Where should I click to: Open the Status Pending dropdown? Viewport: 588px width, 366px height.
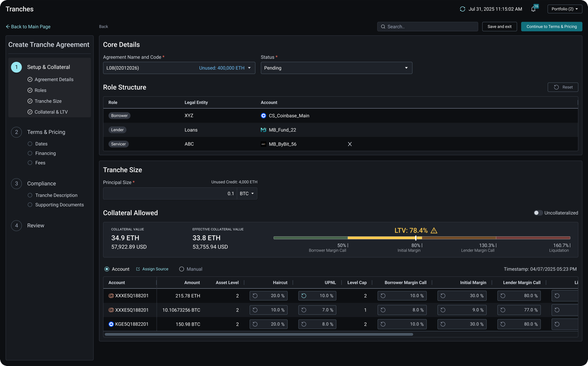tap(336, 68)
